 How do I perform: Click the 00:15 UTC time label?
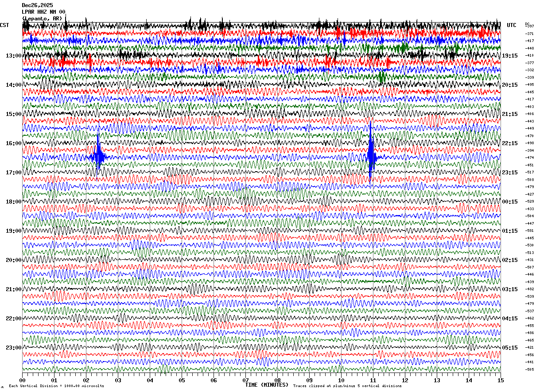pyautogui.click(x=510, y=202)
